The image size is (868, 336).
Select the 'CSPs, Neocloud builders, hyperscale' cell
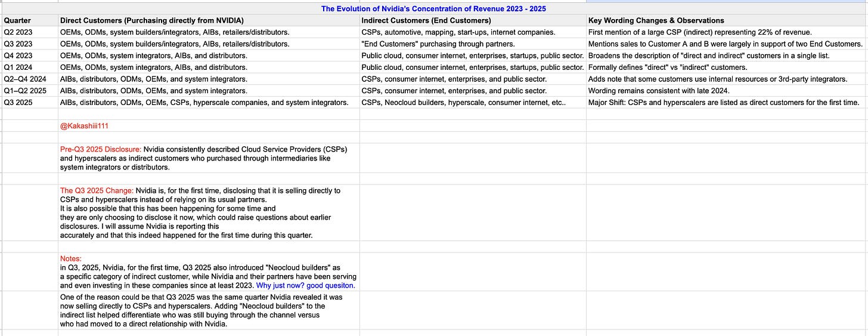(x=473, y=103)
